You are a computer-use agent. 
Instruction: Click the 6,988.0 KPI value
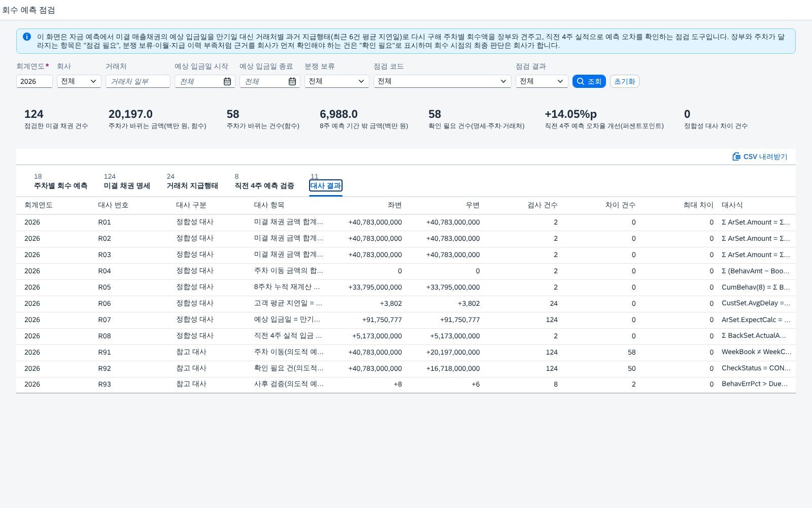pos(339,114)
